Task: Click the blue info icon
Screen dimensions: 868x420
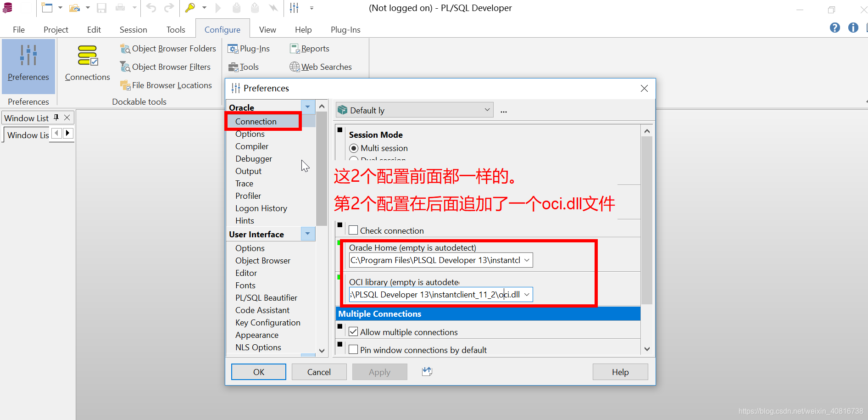Action: [853, 28]
